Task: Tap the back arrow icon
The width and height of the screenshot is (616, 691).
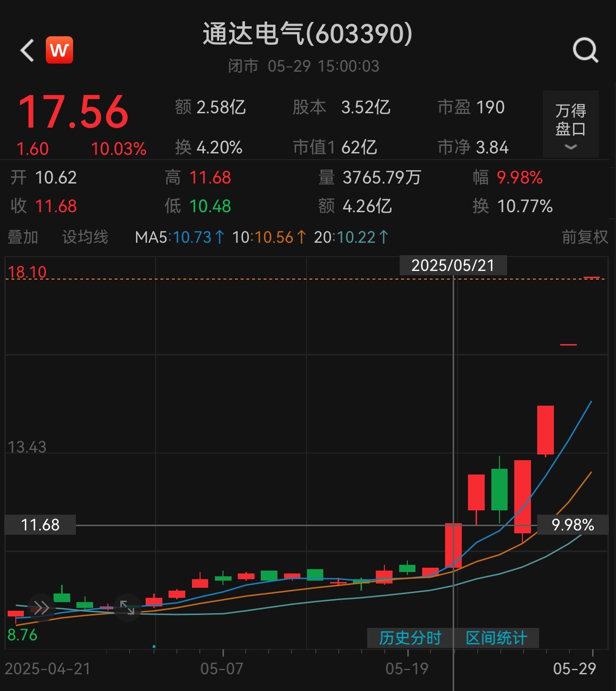Action: click(27, 50)
